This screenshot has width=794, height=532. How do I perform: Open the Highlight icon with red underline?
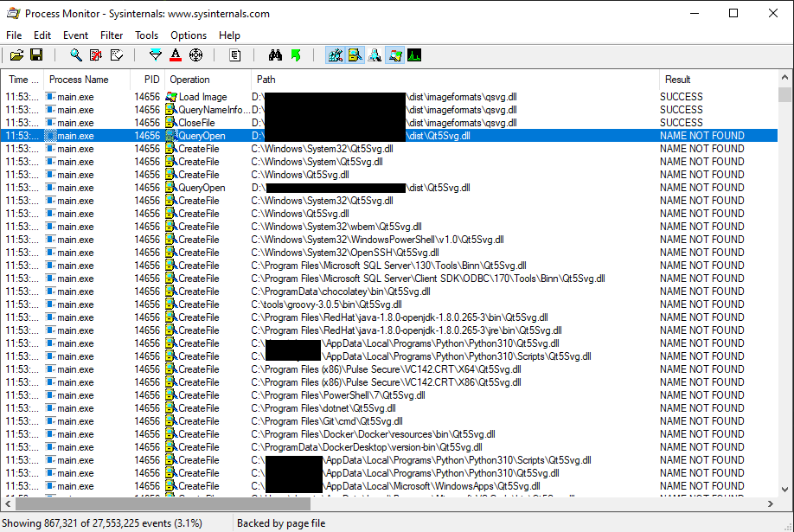point(176,55)
